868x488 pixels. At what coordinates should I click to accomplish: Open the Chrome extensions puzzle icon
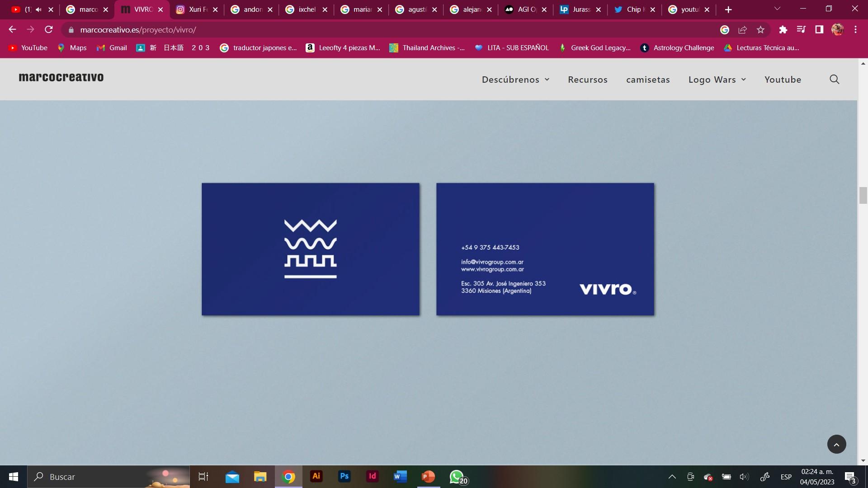783,30
